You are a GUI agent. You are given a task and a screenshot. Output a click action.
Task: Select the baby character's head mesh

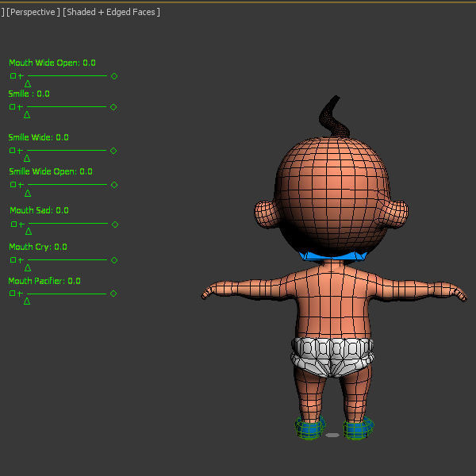tap(332, 194)
